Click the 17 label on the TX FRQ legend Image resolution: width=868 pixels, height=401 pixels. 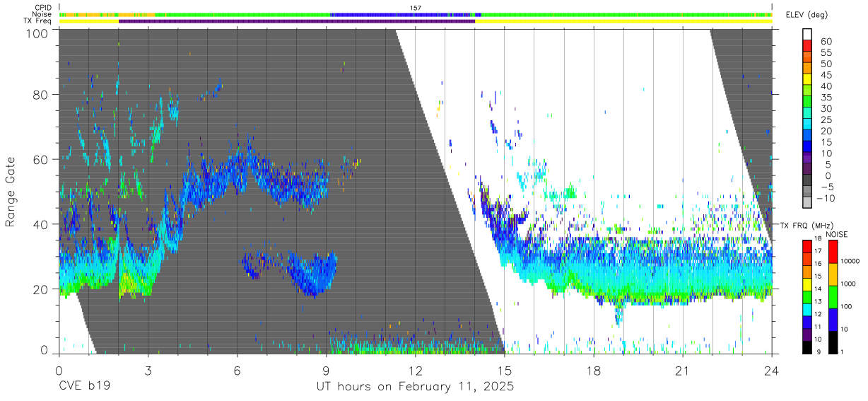(x=818, y=251)
